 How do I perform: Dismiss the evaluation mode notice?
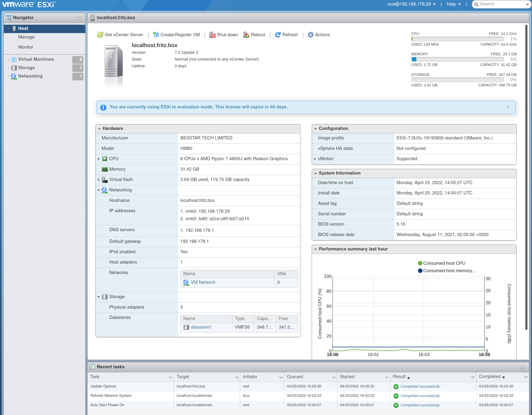508,107
